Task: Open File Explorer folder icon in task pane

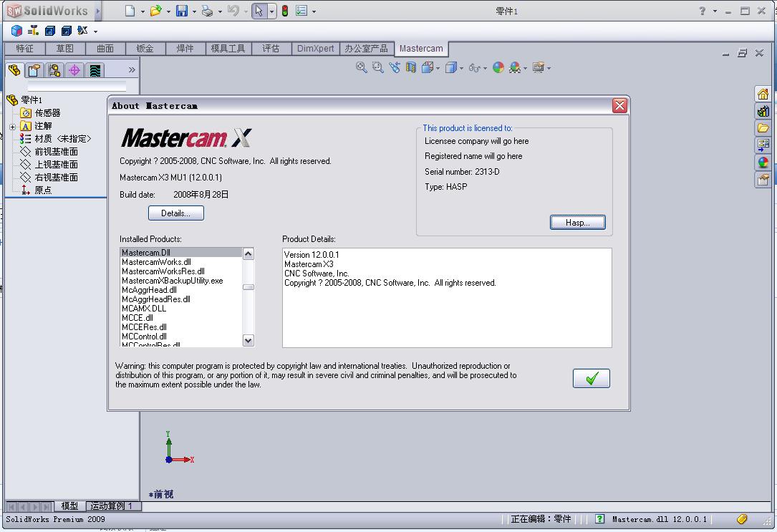Action: pos(763,128)
